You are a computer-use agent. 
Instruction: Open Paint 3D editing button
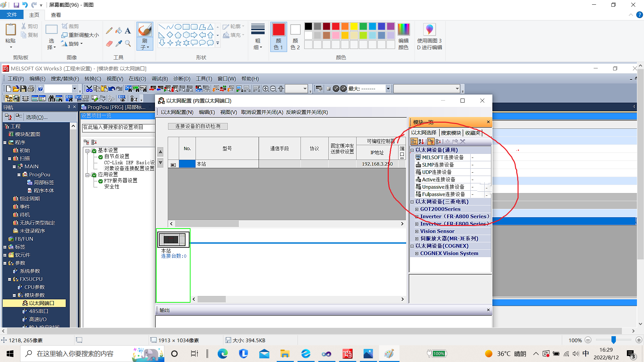tap(429, 30)
